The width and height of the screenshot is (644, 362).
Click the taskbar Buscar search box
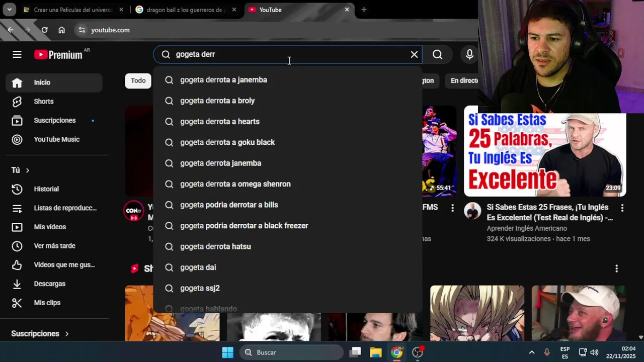pos(291,352)
